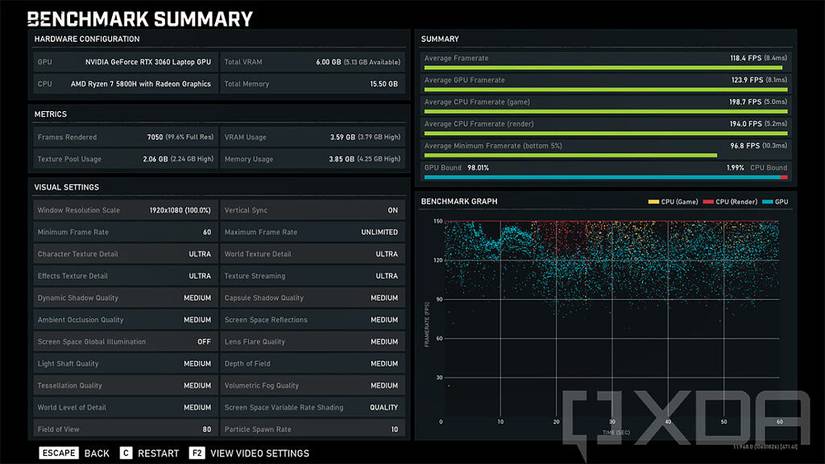This screenshot has height=464, width=825.
Task: Click the Frames Rendered 7050 value
Action: pyautogui.click(x=155, y=137)
